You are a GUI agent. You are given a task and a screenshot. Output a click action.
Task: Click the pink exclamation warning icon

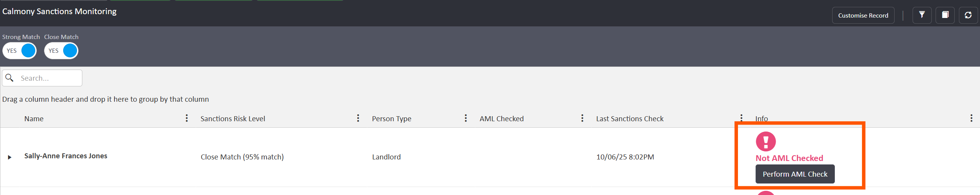[x=766, y=141]
